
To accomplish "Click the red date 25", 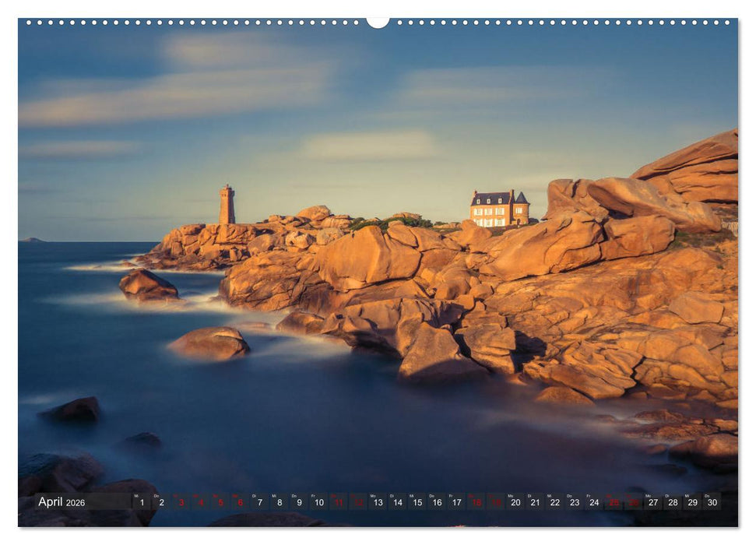I will click(612, 503).
